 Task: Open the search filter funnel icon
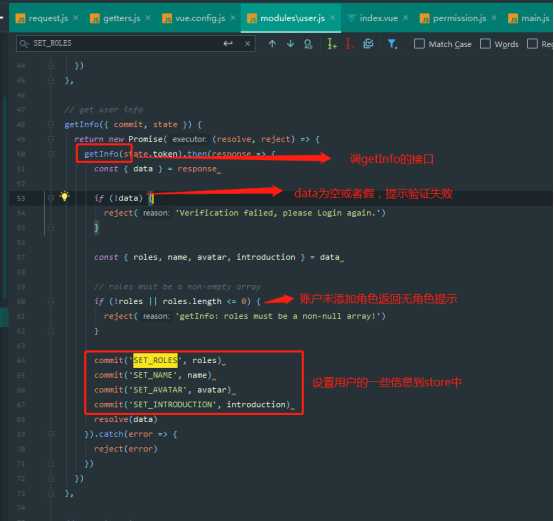click(x=392, y=44)
